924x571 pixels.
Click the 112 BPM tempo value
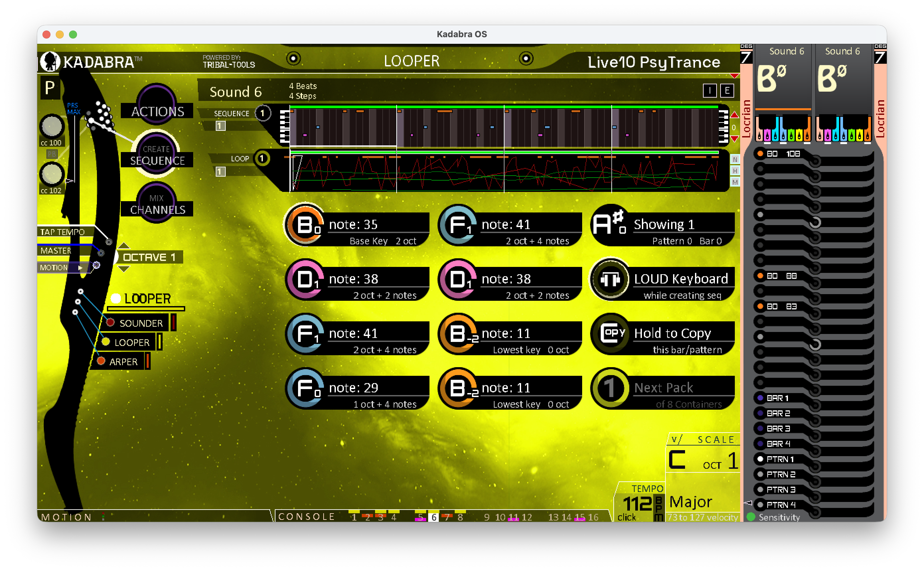638,503
